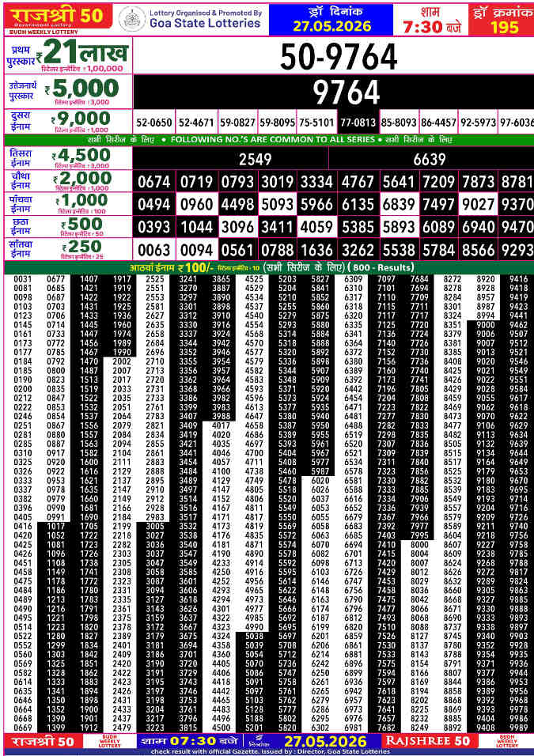The width and height of the screenshot is (534, 756).
Task: Select sixth prize number 6940
Action: tap(478, 227)
